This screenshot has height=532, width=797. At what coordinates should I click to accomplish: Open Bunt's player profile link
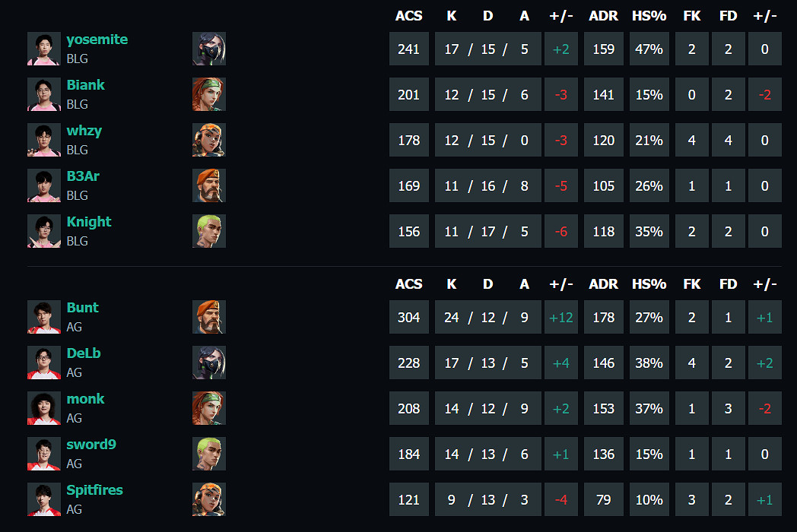(82, 308)
